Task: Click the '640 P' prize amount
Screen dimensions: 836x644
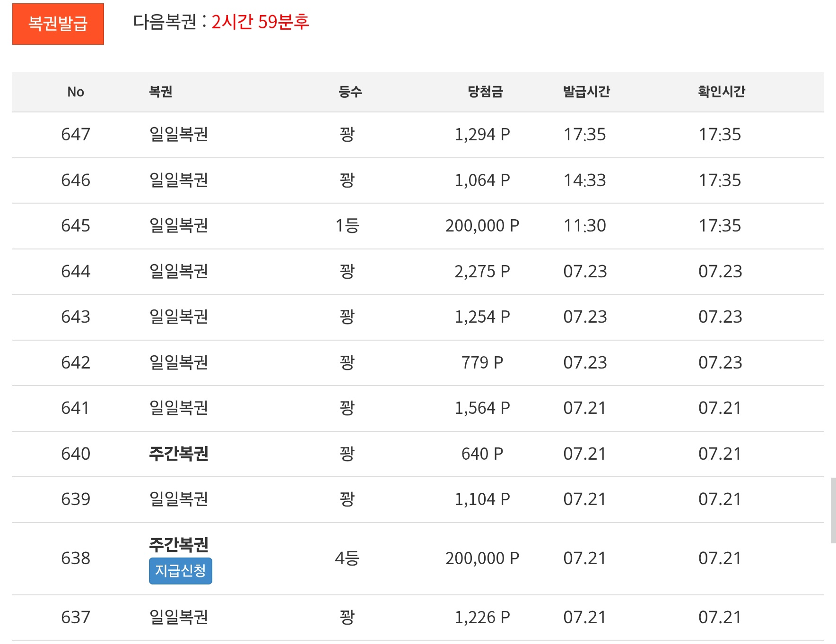Action: point(482,454)
